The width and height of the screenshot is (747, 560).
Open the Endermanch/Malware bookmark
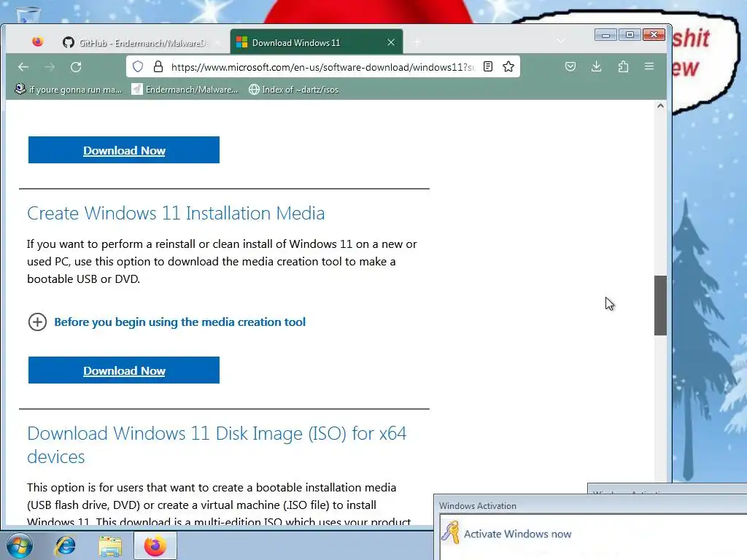(x=185, y=90)
